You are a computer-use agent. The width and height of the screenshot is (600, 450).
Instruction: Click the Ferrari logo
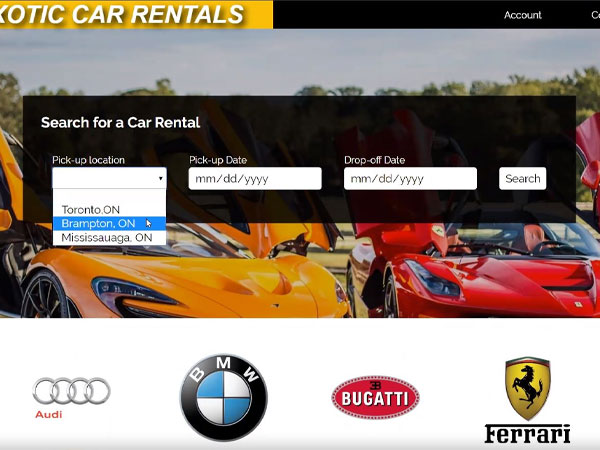[527, 400]
